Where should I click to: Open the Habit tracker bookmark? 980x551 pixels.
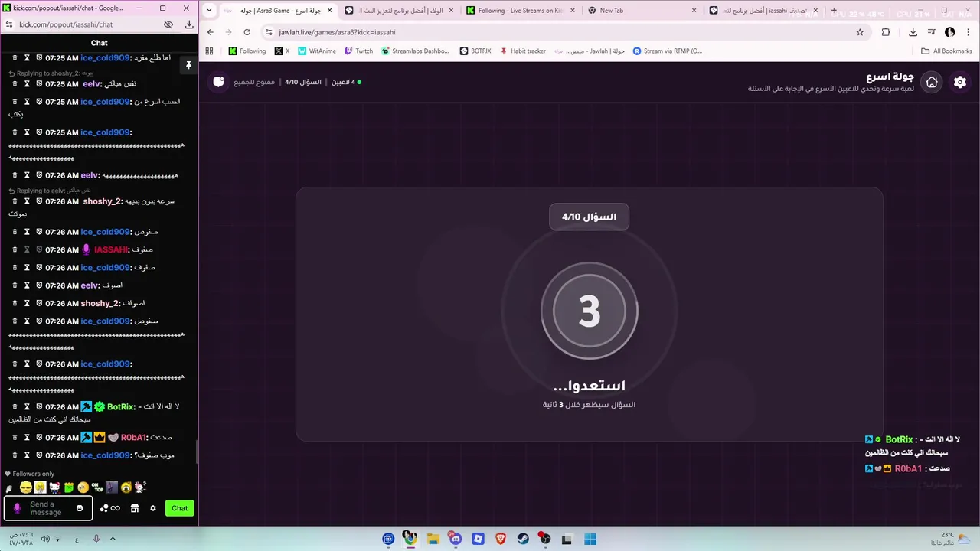[523, 51]
